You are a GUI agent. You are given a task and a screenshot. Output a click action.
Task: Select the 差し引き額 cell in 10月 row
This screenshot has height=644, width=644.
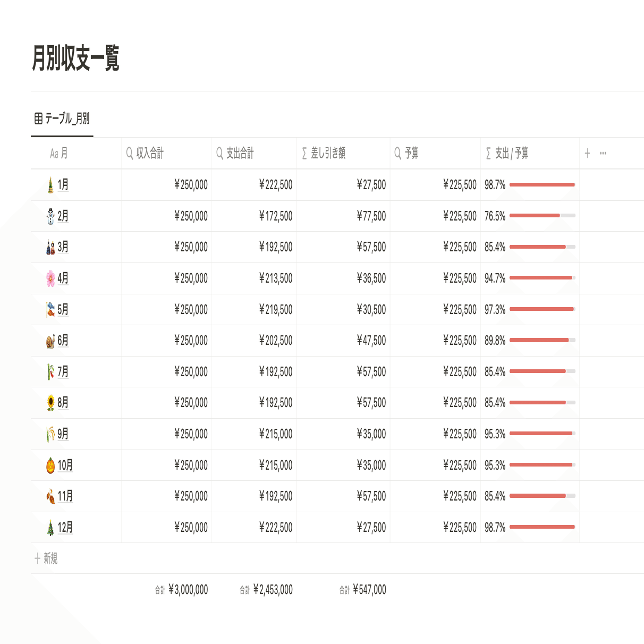pyautogui.click(x=343, y=465)
